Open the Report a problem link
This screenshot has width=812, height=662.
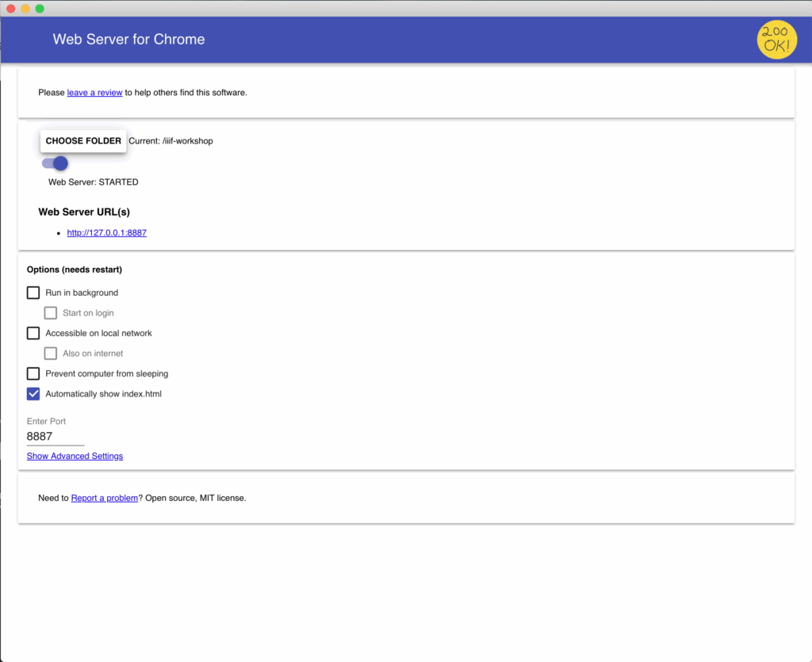pyautogui.click(x=105, y=498)
